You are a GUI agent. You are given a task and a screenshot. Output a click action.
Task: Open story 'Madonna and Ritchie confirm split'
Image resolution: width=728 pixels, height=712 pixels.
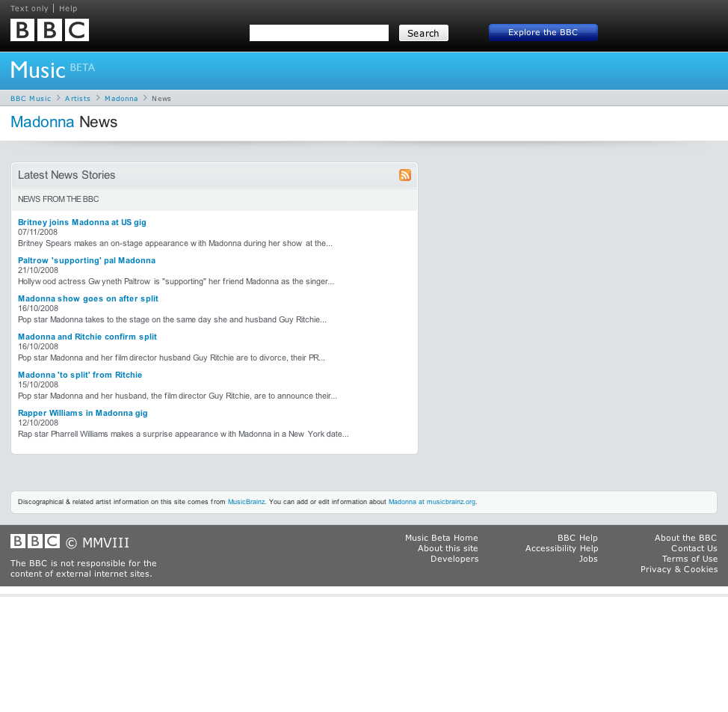[87, 337]
